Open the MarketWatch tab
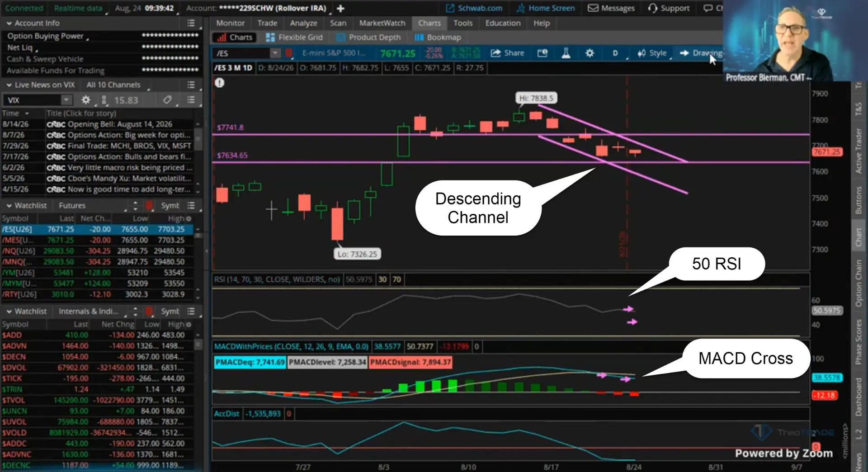 (x=382, y=23)
